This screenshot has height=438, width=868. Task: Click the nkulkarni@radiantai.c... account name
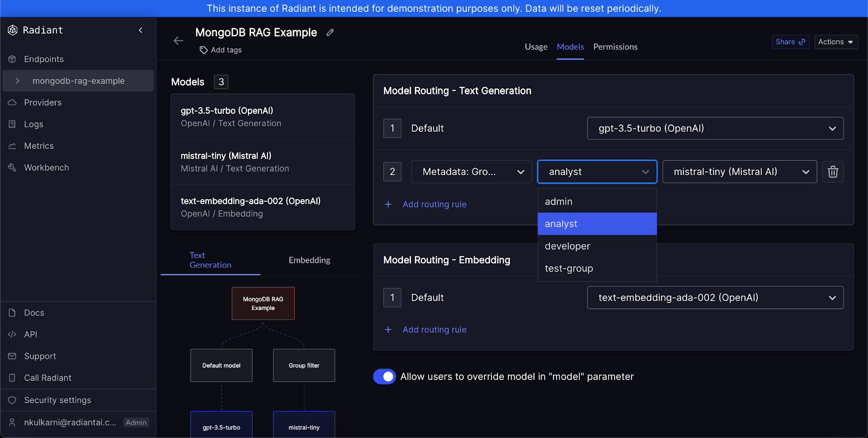[70, 422]
